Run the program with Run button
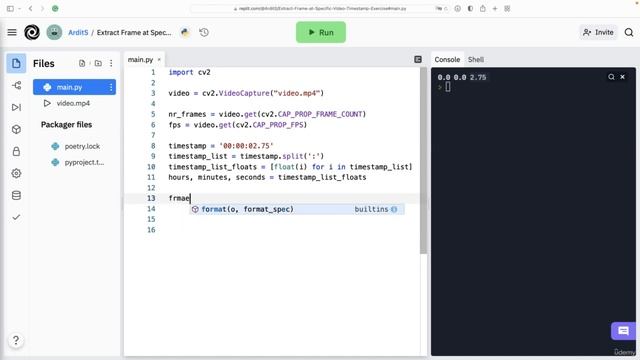The height and width of the screenshot is (360, 640). click(x=321, y=32)
